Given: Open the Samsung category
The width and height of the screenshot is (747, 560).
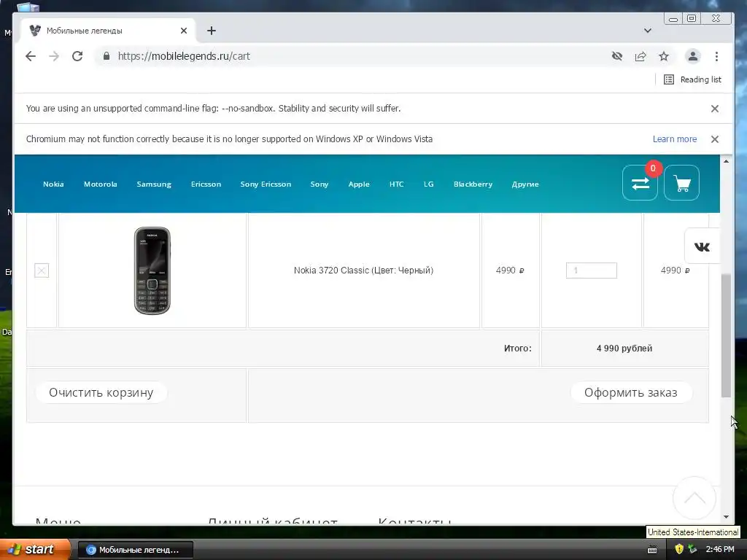Looking at the screenshot, I should pyautogui.click(x=154, y=184).
